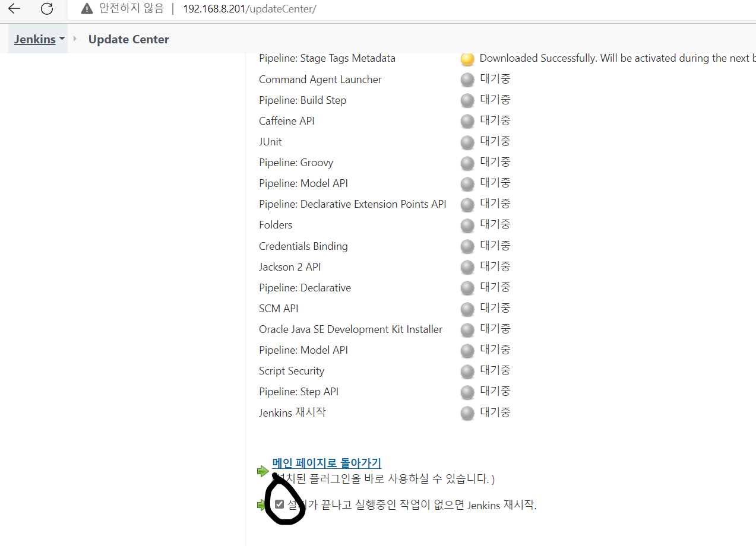The height and width of the screenshot is (546, 756).
Task: Select Pipeline: Declarative Extension Points API text
Action: click(x=353, y=204)
